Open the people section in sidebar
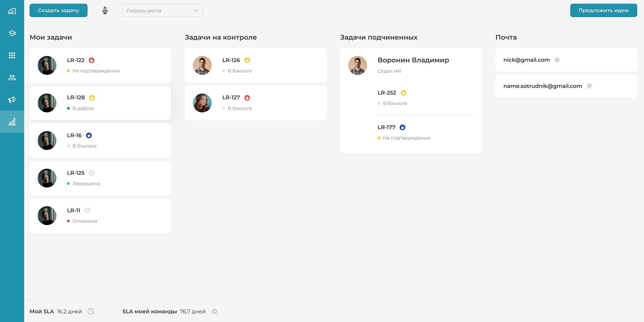 pos(12,78)
